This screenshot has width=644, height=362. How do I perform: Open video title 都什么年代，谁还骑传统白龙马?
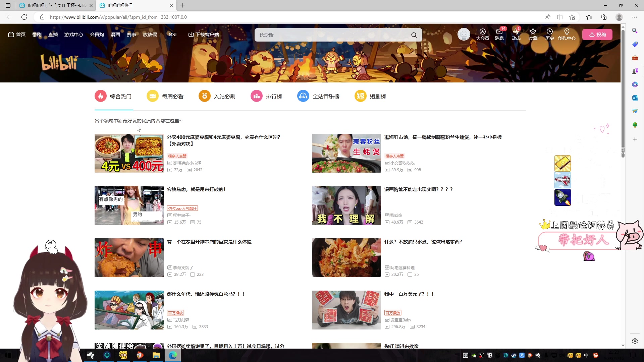(206, 294)
